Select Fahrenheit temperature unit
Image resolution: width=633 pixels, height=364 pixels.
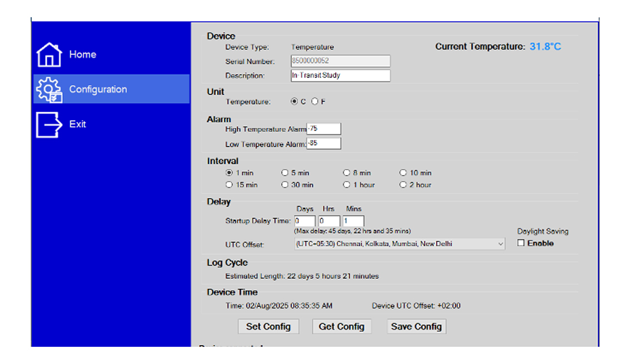click(315, 102)
